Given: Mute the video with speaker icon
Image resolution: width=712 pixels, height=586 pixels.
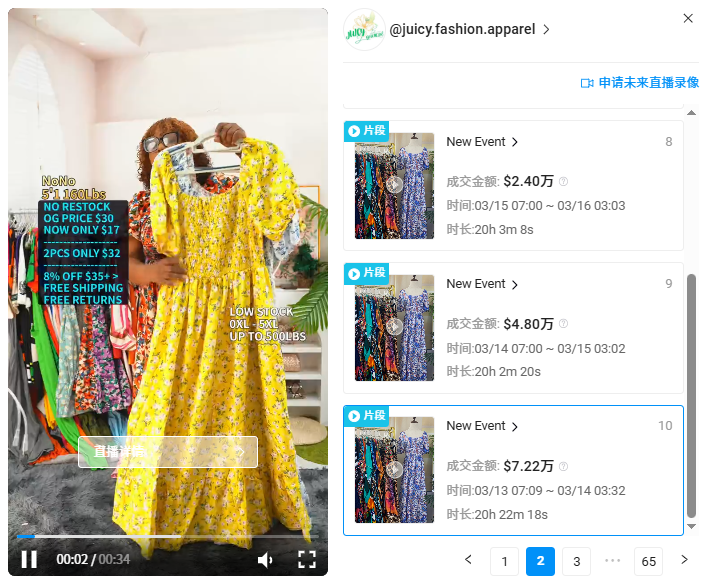Looking at the screenshot, I should pos(265,559).
